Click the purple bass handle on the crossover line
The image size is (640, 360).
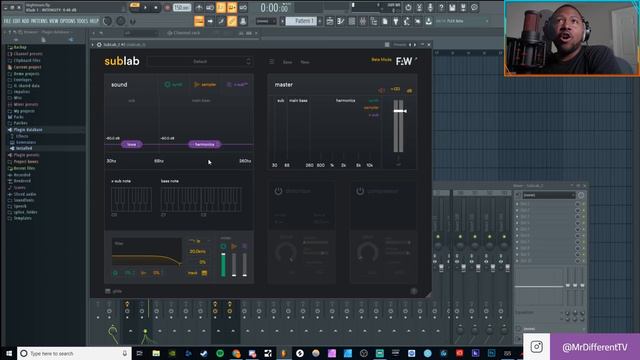click(131, 144)
